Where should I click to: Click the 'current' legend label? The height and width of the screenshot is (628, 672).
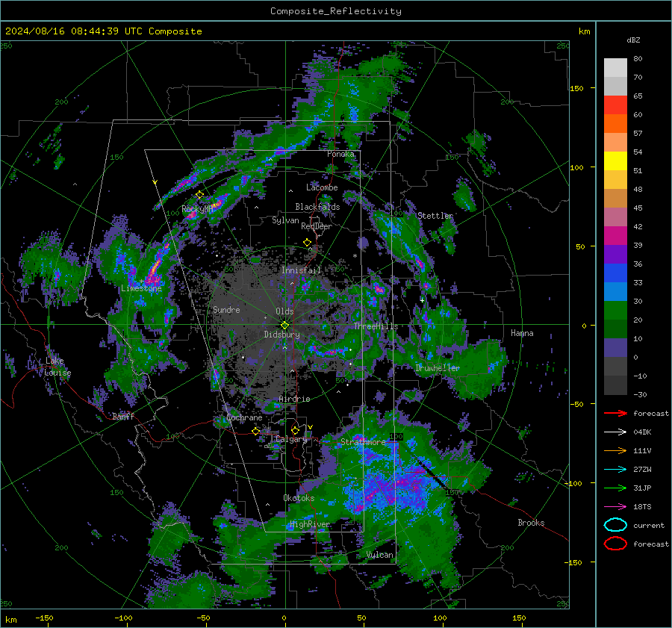click(649, 526)
